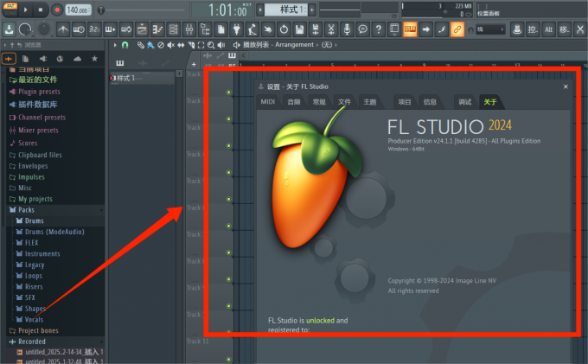This screenshot has height=364, width=588.
Task: Toggle PAT/SONG mode switch
Action: click(x=10, y=10)
